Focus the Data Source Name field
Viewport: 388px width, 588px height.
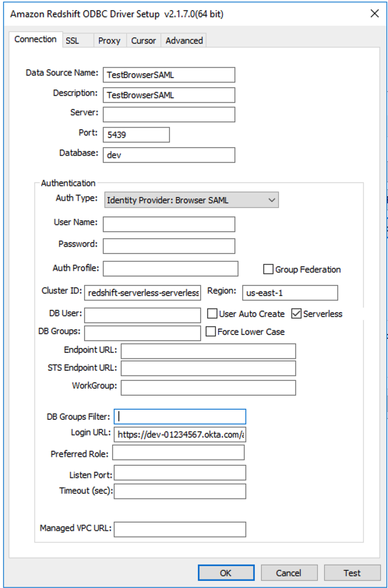pos(169,75)
